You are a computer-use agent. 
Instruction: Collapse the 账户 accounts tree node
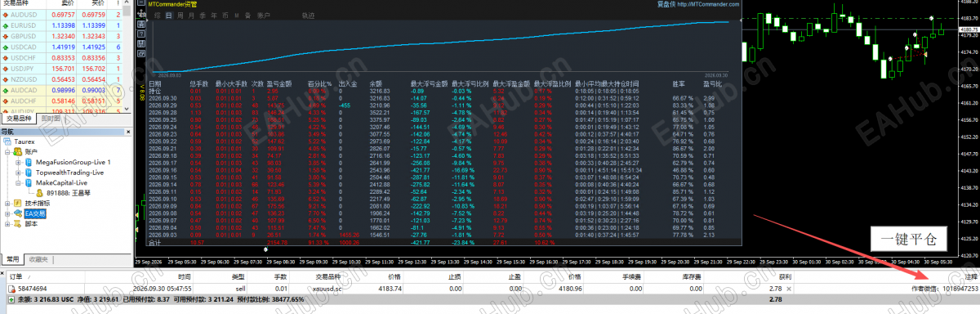7,151
